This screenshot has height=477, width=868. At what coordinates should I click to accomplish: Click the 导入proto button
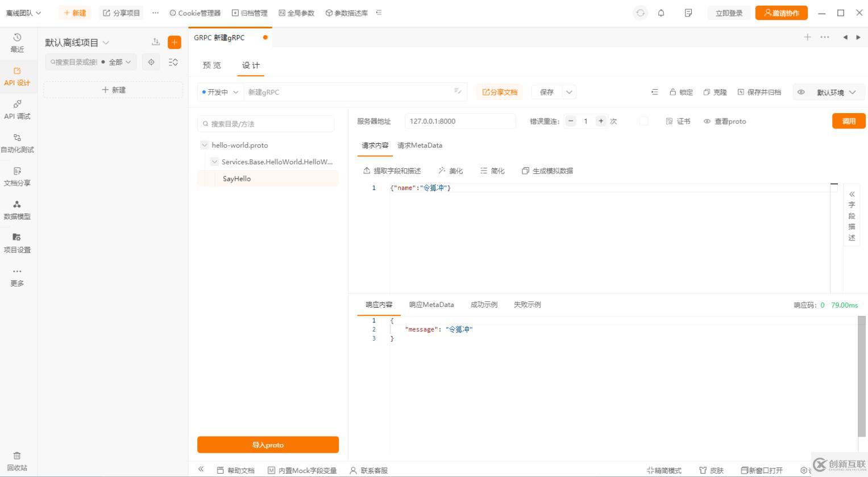pos(268,445)
